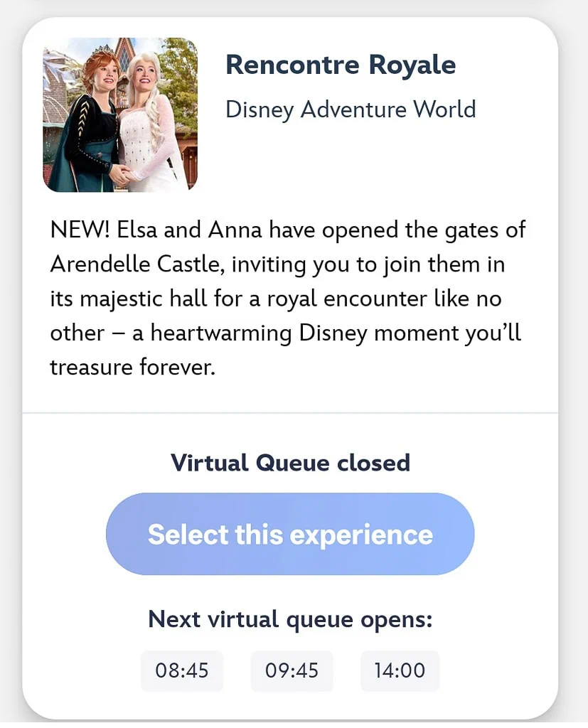Viewport: 588px width, 728px height.
Task: Click the earliest available time chip
Action: [182, 670]
